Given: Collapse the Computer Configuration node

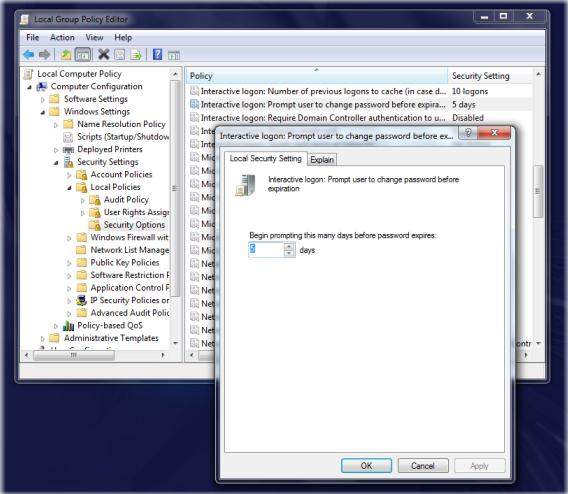Looking at the screenshot, I should 29,87.
